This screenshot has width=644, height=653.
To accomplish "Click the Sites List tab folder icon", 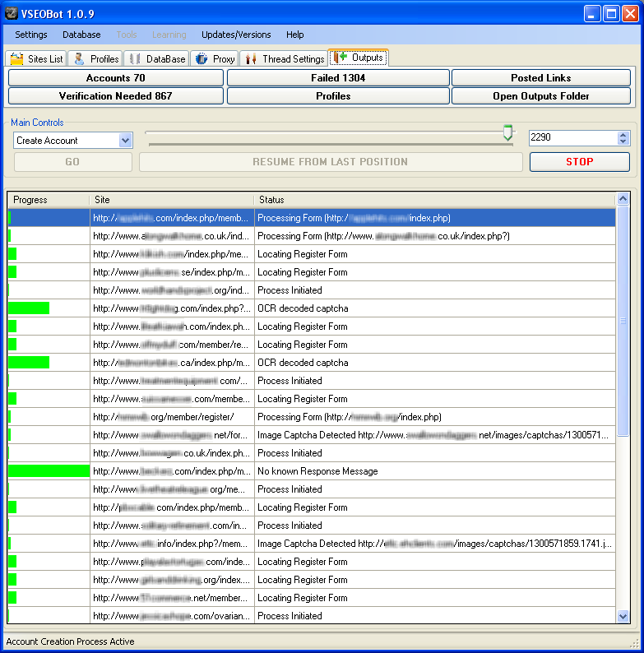I will [16, 58].
